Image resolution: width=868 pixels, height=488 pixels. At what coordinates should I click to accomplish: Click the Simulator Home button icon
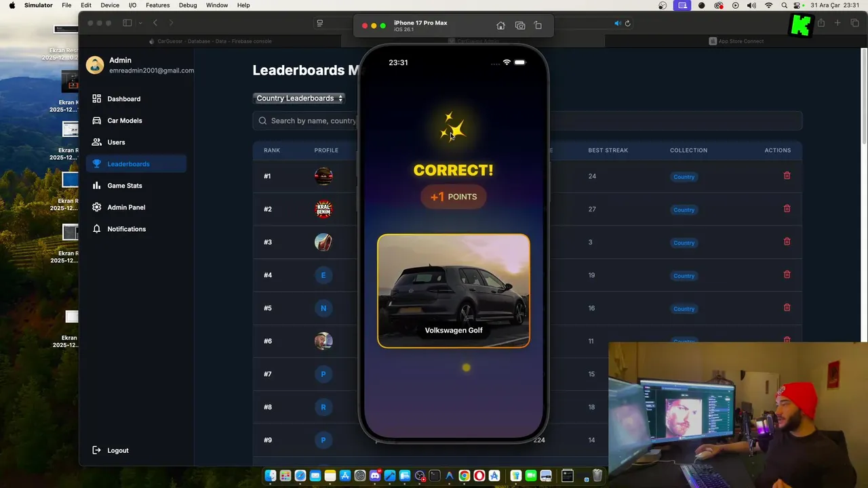[x=500, y=26]
